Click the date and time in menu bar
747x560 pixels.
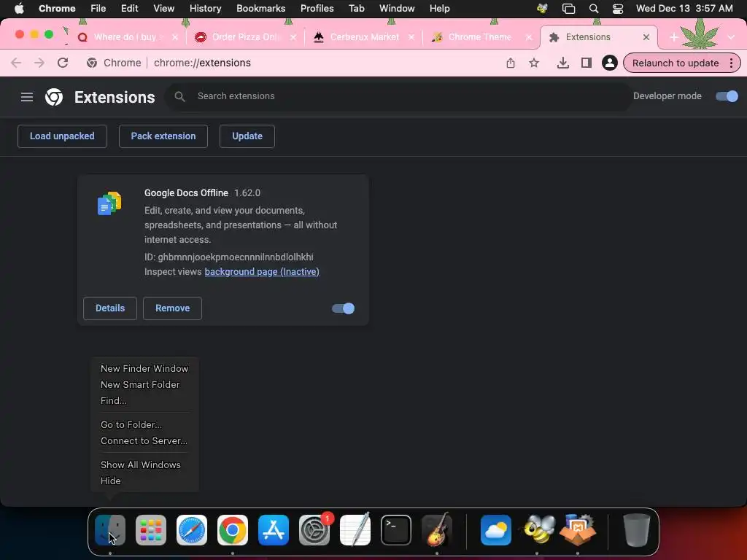[684, 9]
